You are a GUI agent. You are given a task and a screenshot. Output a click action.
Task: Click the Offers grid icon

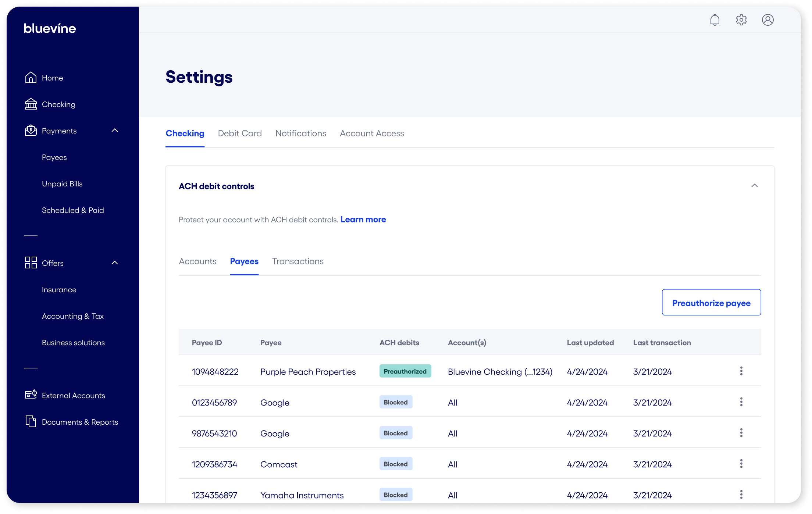pos(31,263)
